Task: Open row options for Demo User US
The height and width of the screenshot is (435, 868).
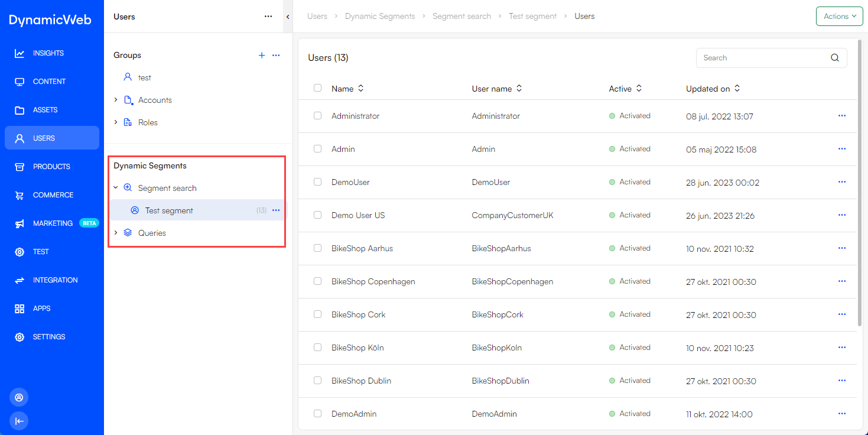Action: pyautogui.click(x=842, y=215)
